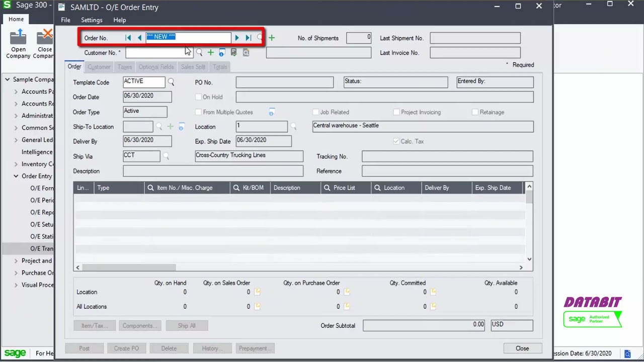The height and width of the screenshot is (362, 644).
Task: Click the customer credit check icon
Action: pyautogui.click(x=233, y=52)
